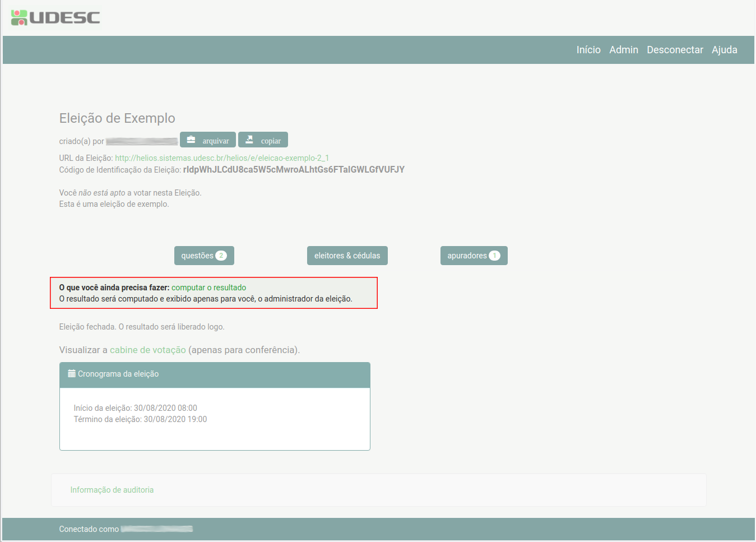Screen dimensions: 756x542
Task: Click the questões count badge
Action: [221, 256]
